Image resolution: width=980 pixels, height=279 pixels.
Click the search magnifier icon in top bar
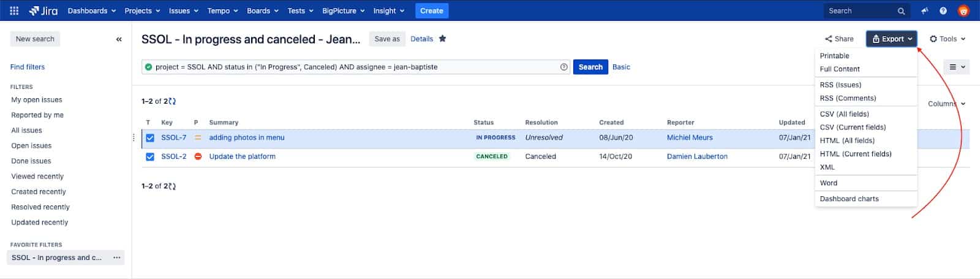[901, 11]
